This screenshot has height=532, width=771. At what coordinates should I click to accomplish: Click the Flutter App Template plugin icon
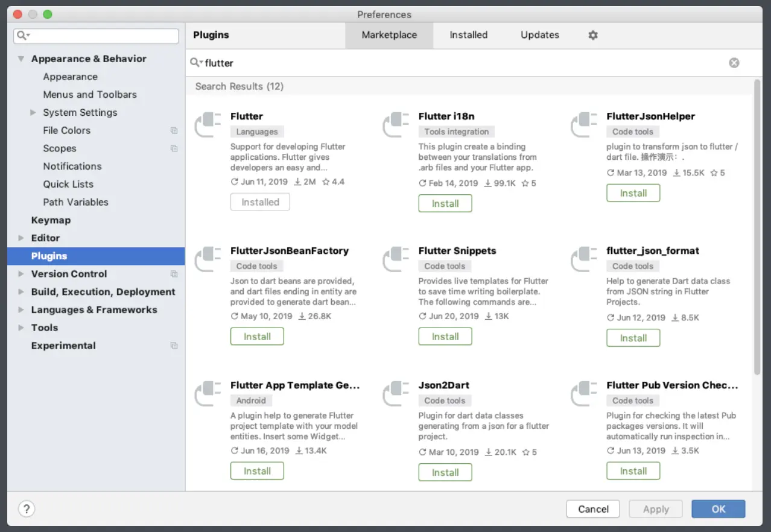[208, 394]
